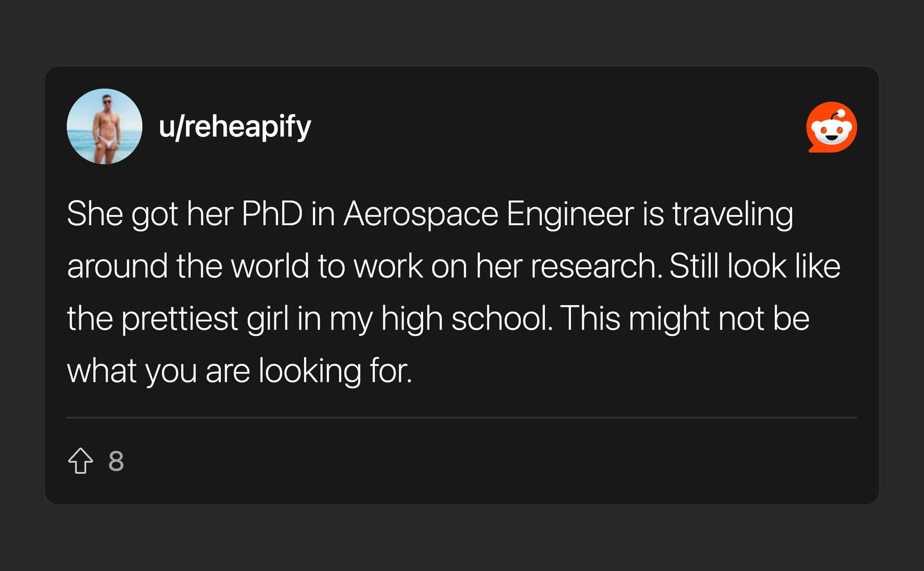The image size is (924, 571).
Task: Click the word "research" in the comment
Action: 595,266
